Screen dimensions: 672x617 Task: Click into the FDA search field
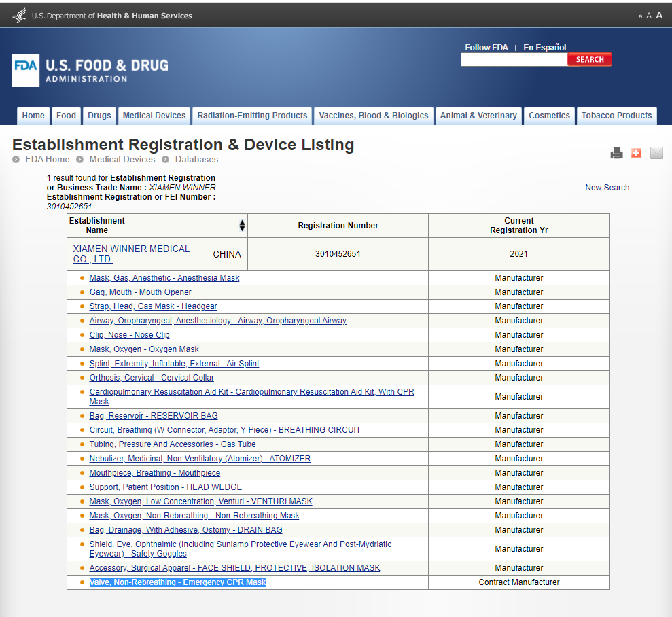pos(514,60)
